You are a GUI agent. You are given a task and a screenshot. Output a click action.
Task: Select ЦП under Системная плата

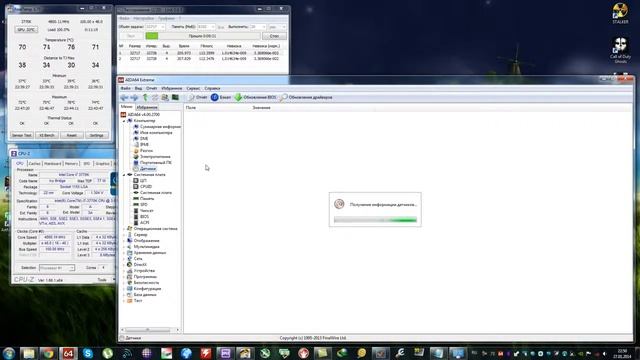(140, 180)
